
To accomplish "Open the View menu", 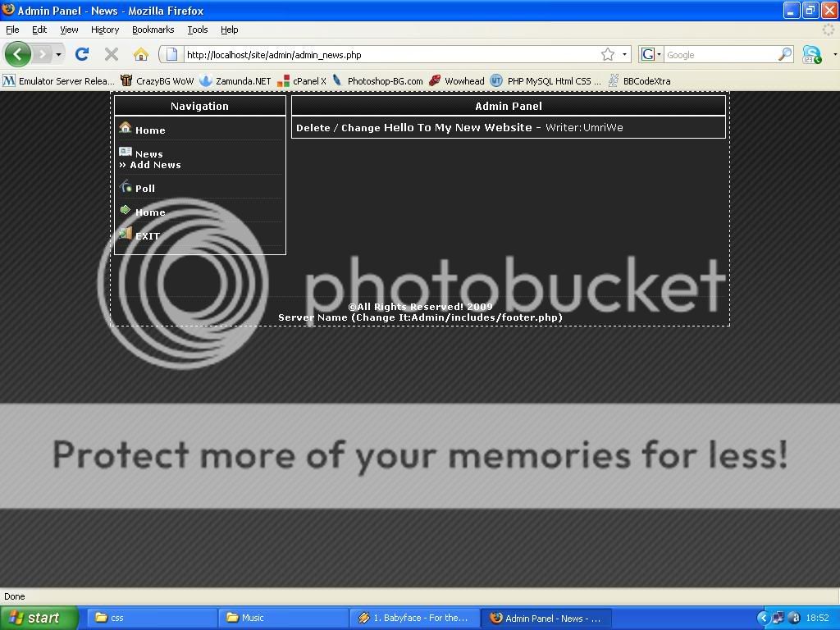I will click(69, 30).
